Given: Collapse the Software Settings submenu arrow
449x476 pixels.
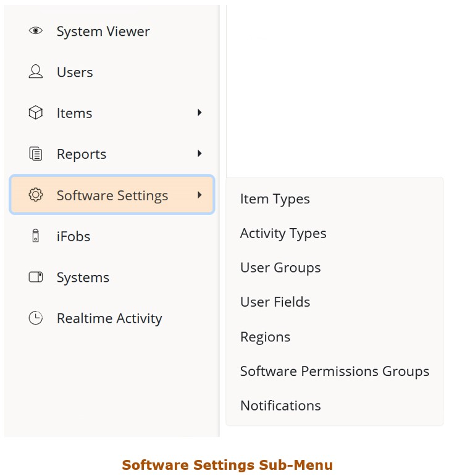Looking at the screenshot, I should (199, 195).
